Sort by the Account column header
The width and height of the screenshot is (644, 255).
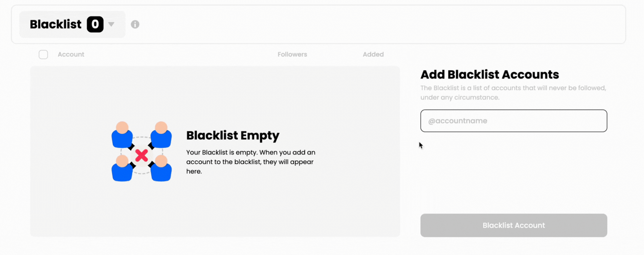[71, 54]
